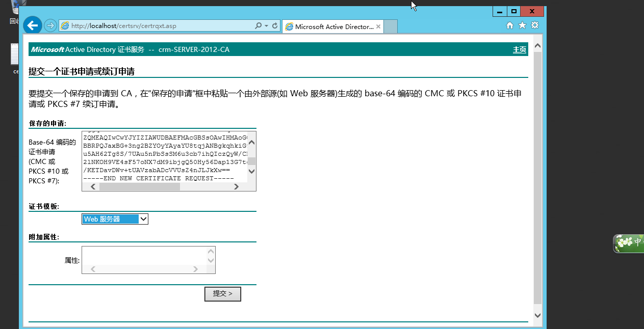
Task: Click page scrollbar up arrow
Action: coord(537,46)
